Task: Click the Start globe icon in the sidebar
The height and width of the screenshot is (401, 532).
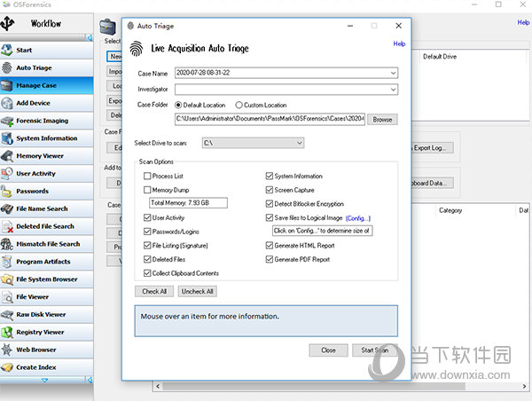Action: click(x=7, y=50)
